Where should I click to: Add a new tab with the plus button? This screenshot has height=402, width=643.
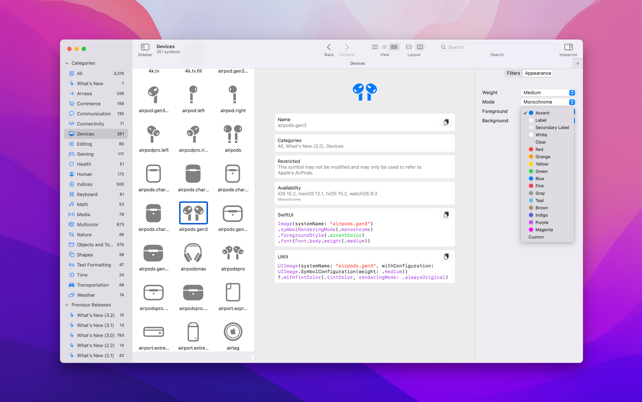[577, 64]
